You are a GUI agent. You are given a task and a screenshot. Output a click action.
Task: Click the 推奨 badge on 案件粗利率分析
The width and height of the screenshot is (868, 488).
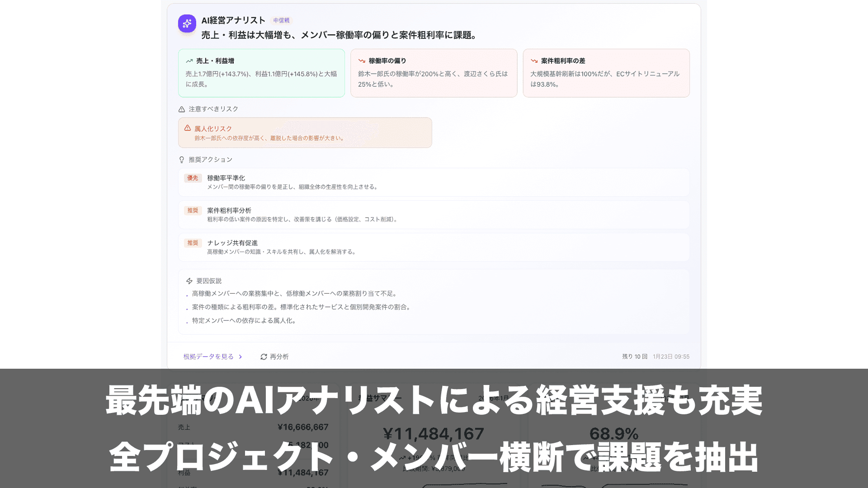tap(193, 211)
